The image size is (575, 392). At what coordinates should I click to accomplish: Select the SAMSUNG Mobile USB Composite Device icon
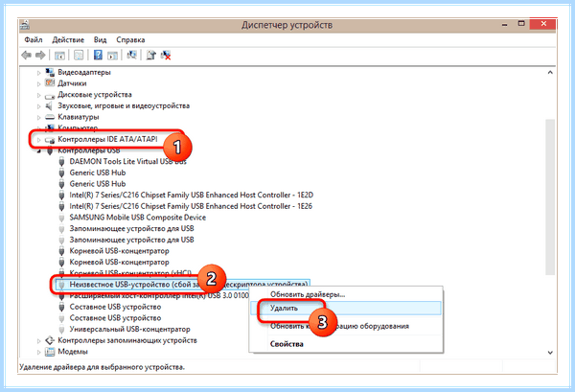[x=61, y=218]
